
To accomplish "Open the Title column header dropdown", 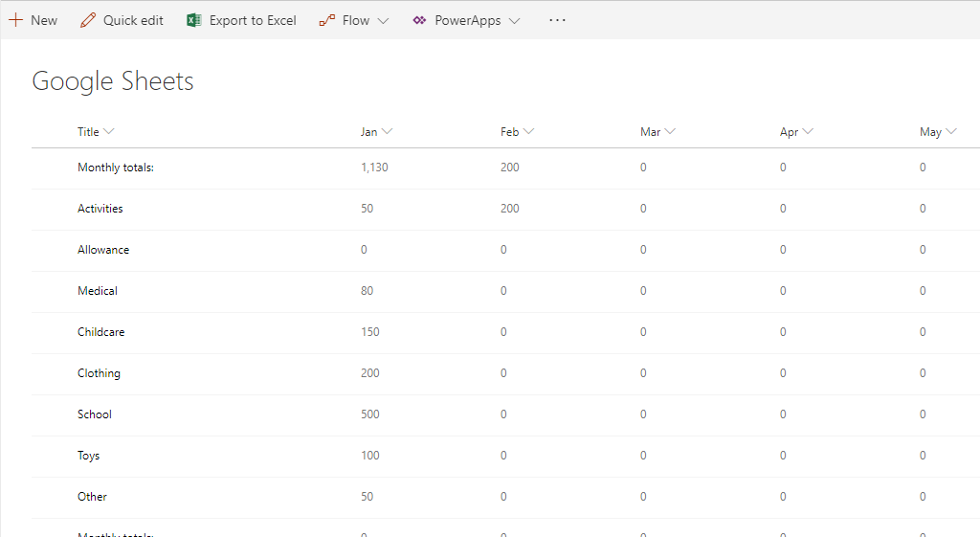I will 108,132.
